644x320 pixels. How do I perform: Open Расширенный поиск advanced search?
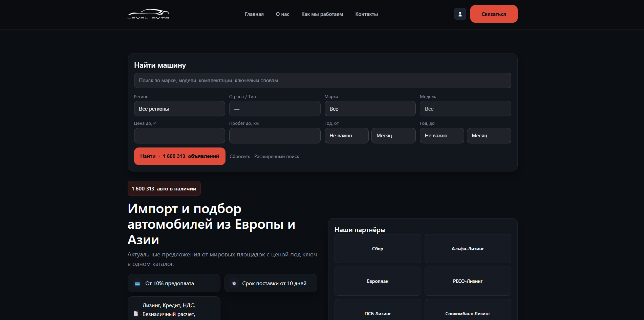click(277, 157)
